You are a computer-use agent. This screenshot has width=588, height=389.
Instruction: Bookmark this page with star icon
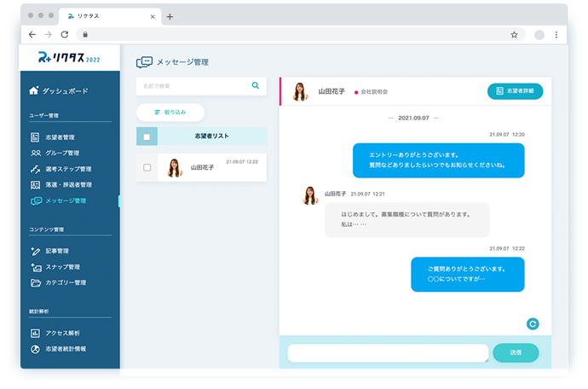[514, 35]
